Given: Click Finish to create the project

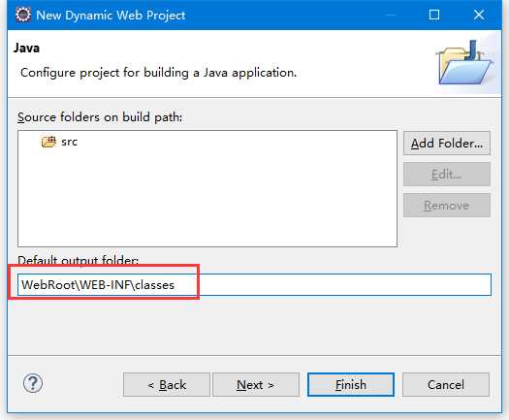Looking at the screenshot, I should click(351, 384).
